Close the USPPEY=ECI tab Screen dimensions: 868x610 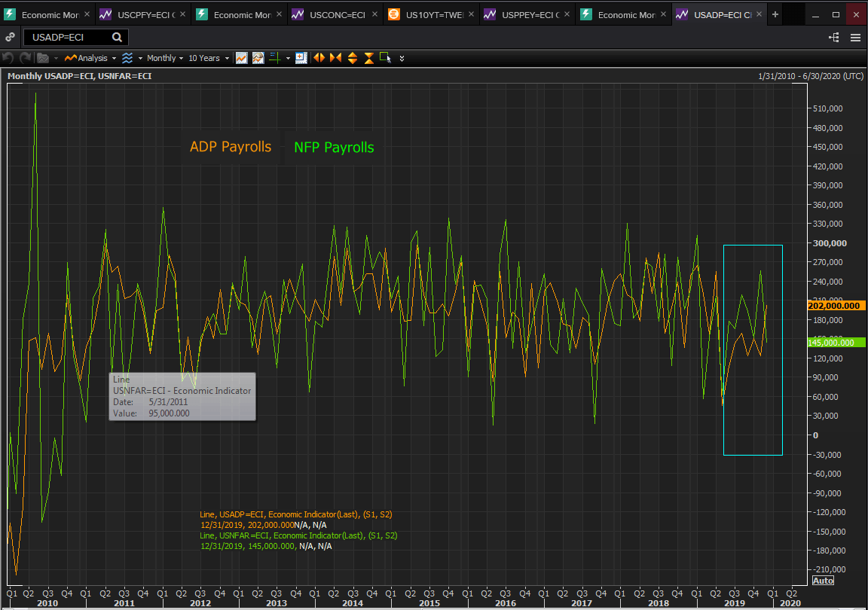[567, 14]
